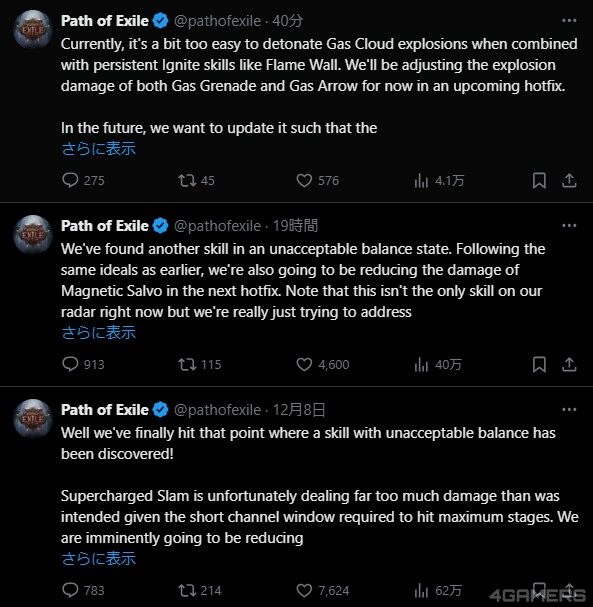Viewport: 593px width, 607px height.
Task: Open the 19時間 timestamp of the second tweet
Action: coord(295,225)
